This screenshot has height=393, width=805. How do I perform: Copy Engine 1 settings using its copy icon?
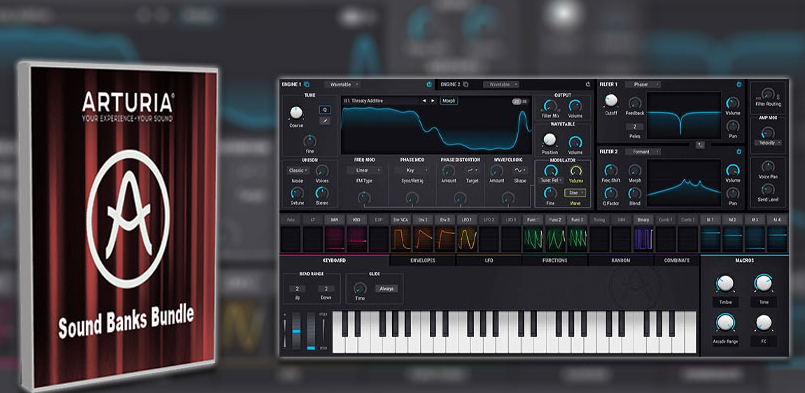click(x=306, y=84)
